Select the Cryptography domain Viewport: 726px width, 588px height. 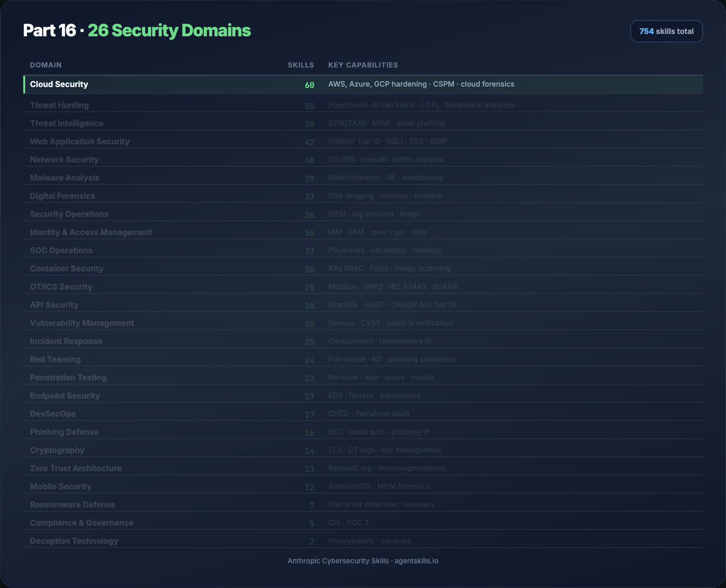(x=57, y=450)
